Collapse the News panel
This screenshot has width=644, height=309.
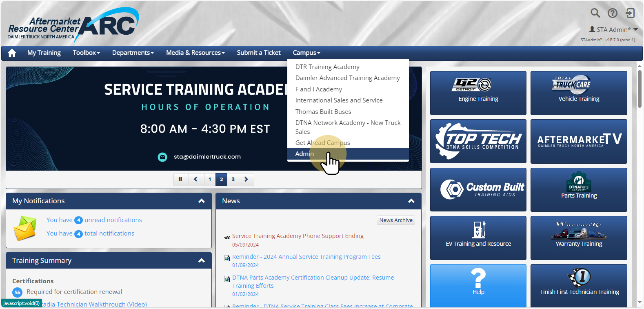pyautogui.click(x=411, y=201)
